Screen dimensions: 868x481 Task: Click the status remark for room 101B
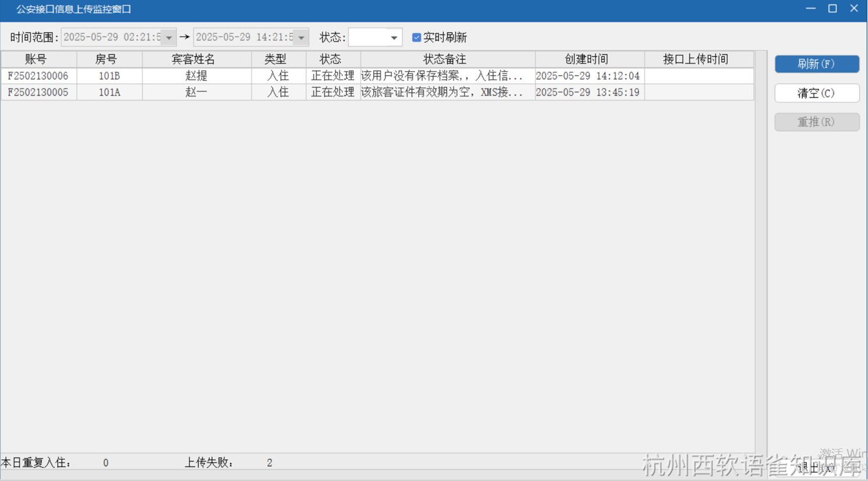click(x=442, y=76)
